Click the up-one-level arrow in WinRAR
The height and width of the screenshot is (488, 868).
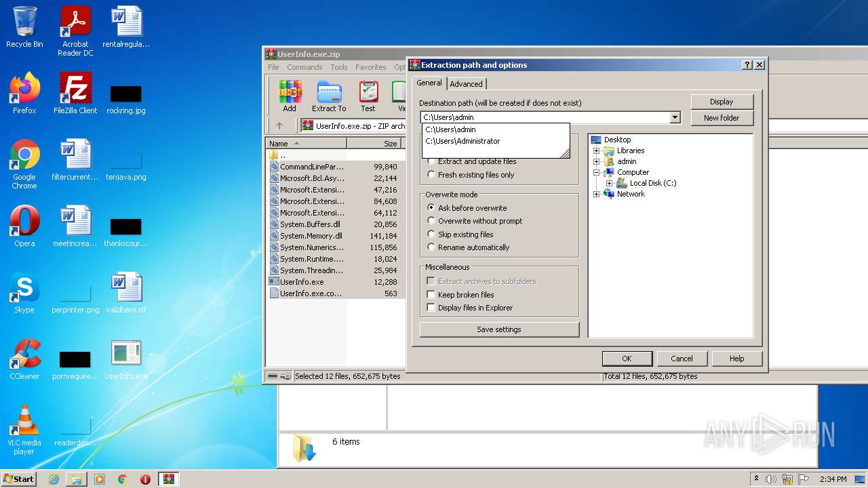click(x=279, y=125)
